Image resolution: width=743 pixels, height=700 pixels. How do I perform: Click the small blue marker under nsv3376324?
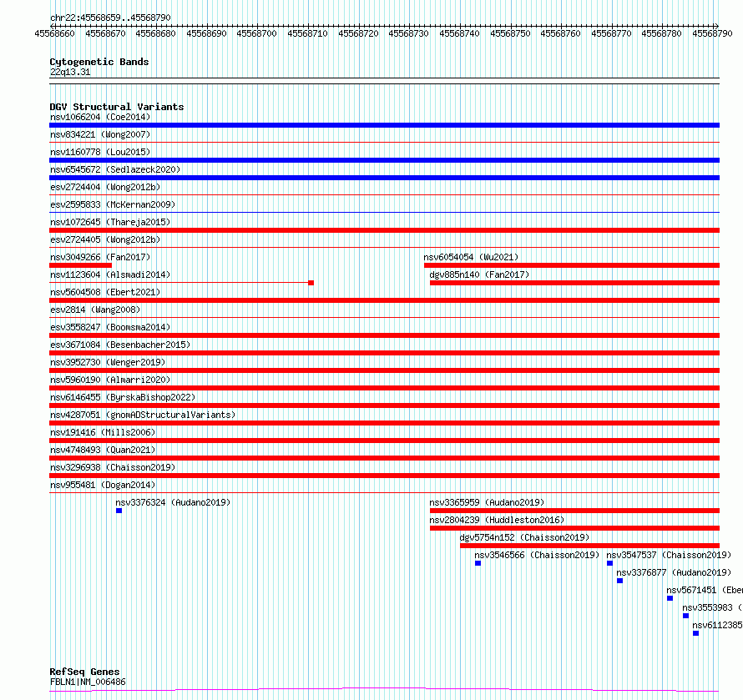click(x=119, y=511)
